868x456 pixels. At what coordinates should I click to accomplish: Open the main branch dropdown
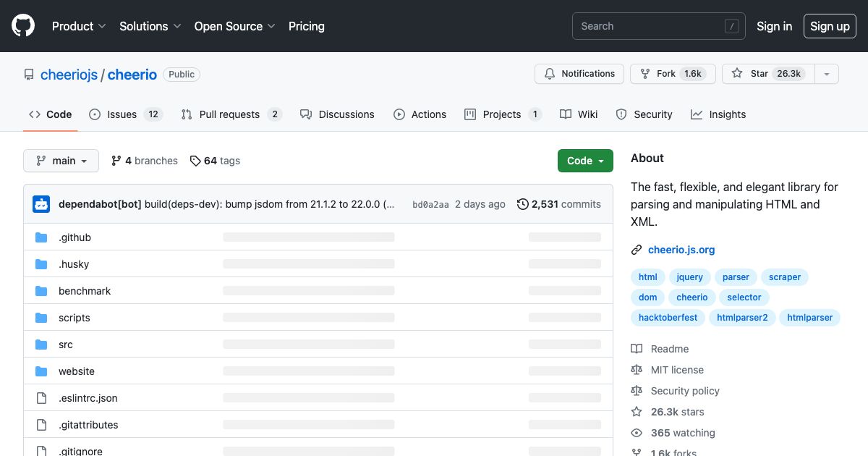click(x=61, y=161)
